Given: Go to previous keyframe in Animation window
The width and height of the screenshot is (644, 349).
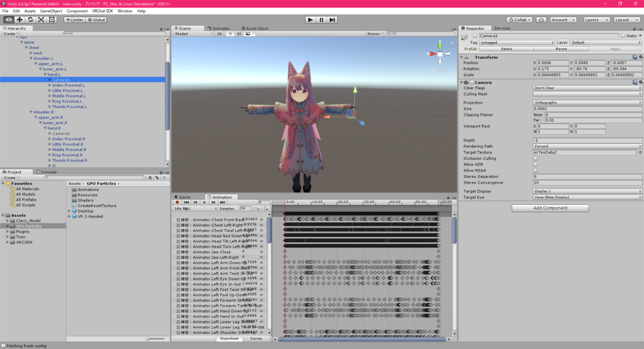Looking at the screenshot, I should click(196, 202).
